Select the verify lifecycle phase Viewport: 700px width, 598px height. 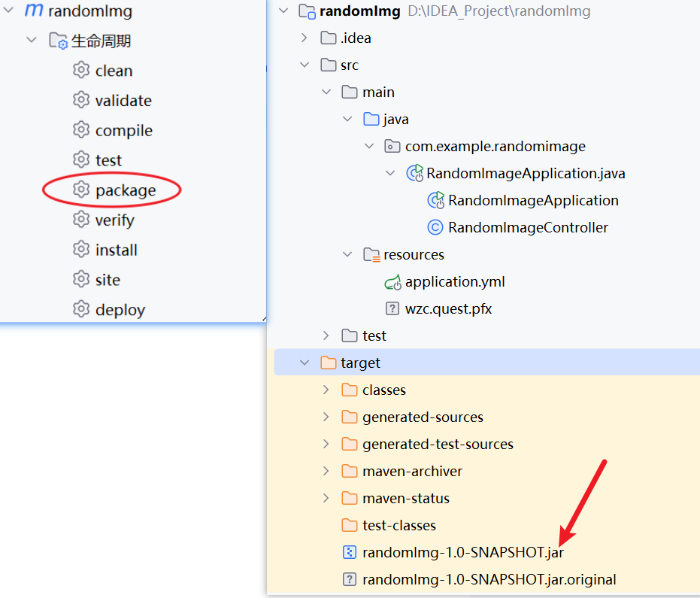tap(114, 220)
